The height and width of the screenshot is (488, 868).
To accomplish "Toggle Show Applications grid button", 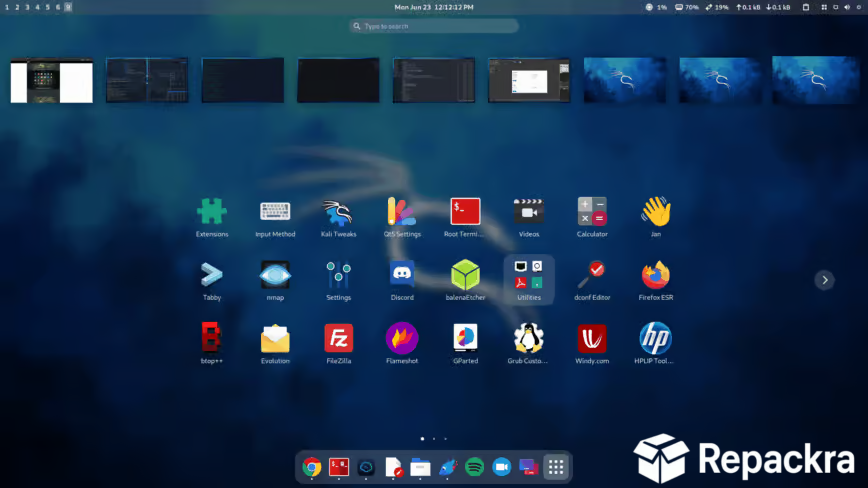I will 556,467.
